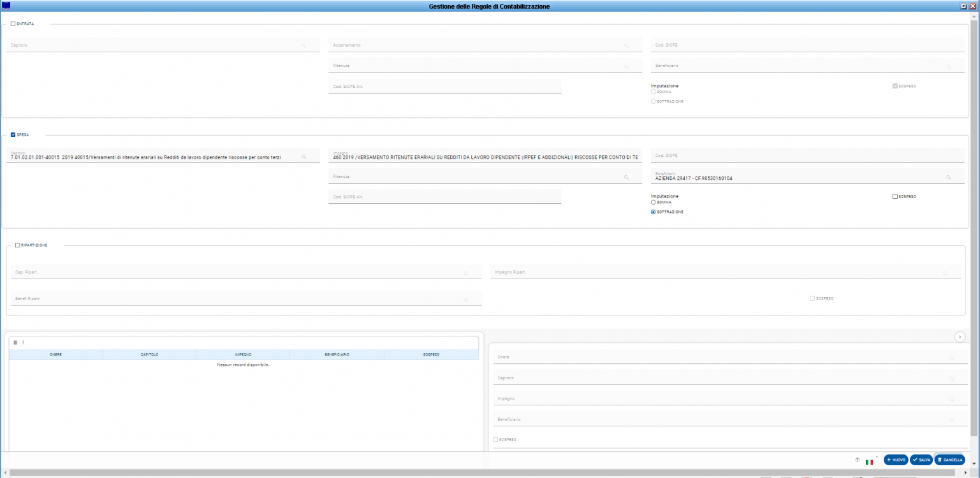Click the BENEFICIARIO column header
Viewport: 980px width, 478px height.
[x=337, y=354]
